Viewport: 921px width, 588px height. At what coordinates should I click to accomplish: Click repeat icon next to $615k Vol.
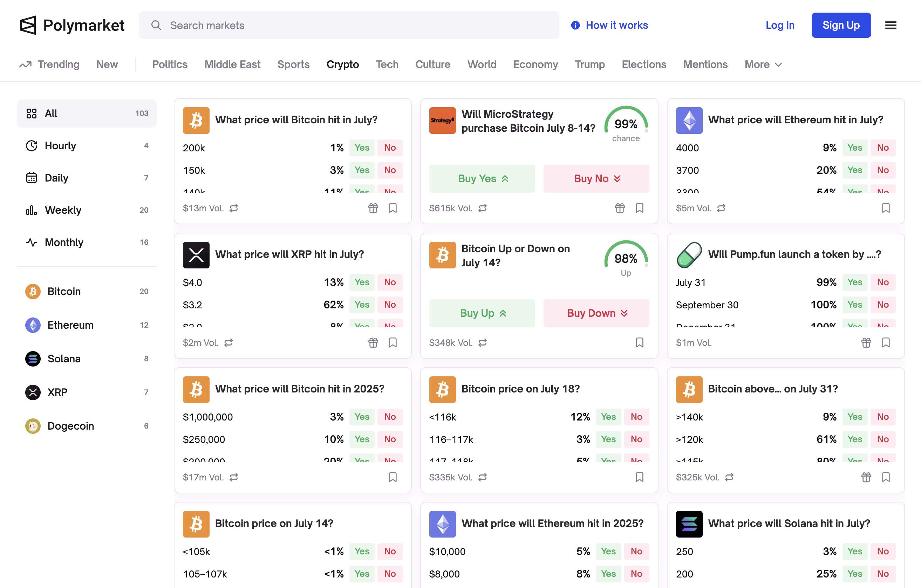483,208
